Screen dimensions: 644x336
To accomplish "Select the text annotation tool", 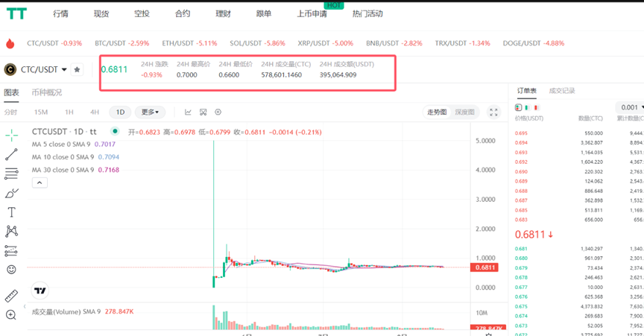I will pyautogui.click(x=11, y=212).
